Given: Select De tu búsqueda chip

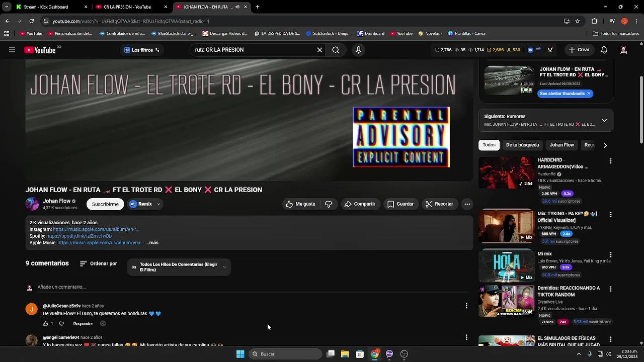Looking at the screenshot, I should 522,145.
